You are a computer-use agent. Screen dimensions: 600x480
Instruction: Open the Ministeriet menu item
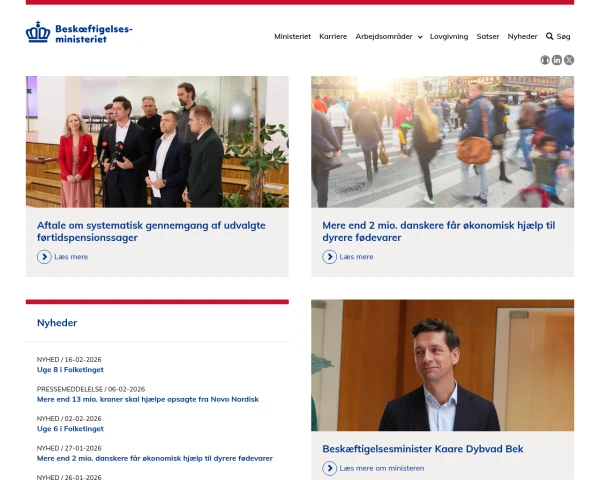click(x=292, y=36)
